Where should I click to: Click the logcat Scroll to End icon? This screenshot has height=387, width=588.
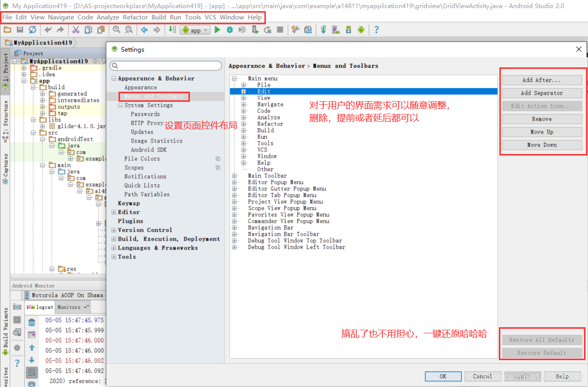click(x=32, y=334)
